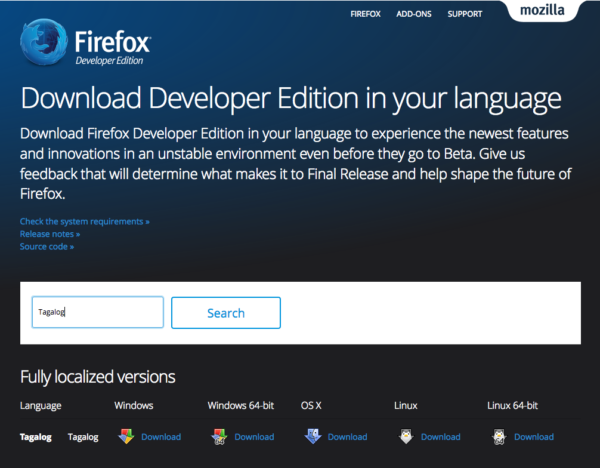Download Tagalog build for OS X

(347, 437)
